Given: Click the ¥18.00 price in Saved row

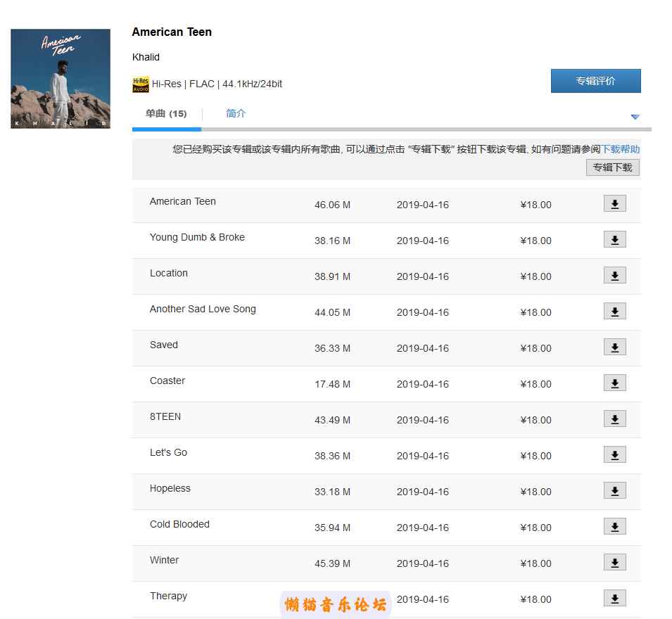Looking at the screenshot, I should tap(535, 348).
